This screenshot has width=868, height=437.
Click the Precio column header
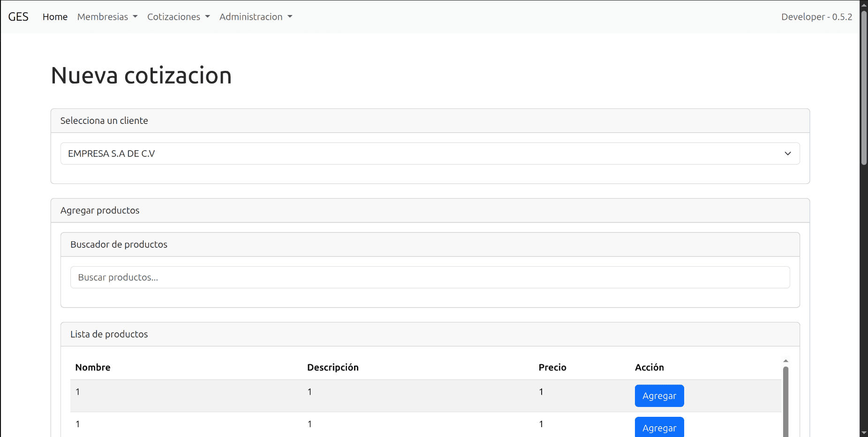click(552, 368)
